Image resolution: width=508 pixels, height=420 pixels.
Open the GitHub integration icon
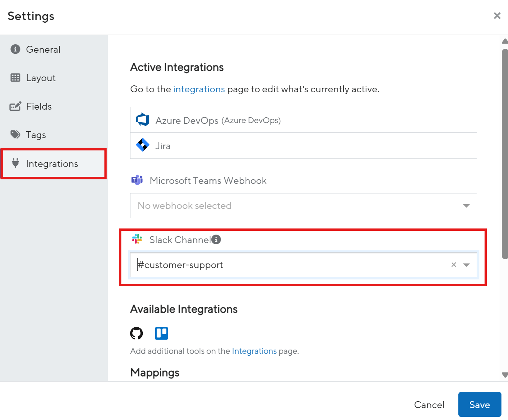coord(137,333)
